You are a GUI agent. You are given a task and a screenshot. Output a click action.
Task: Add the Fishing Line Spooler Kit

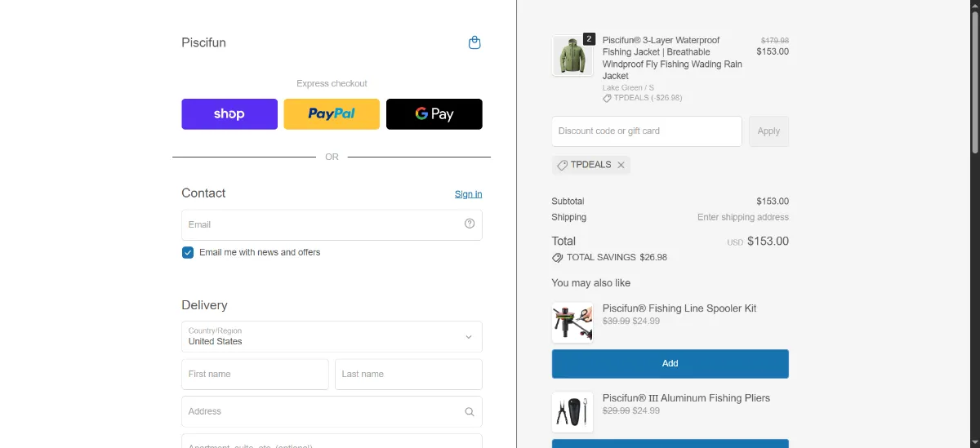click(670, 364)
